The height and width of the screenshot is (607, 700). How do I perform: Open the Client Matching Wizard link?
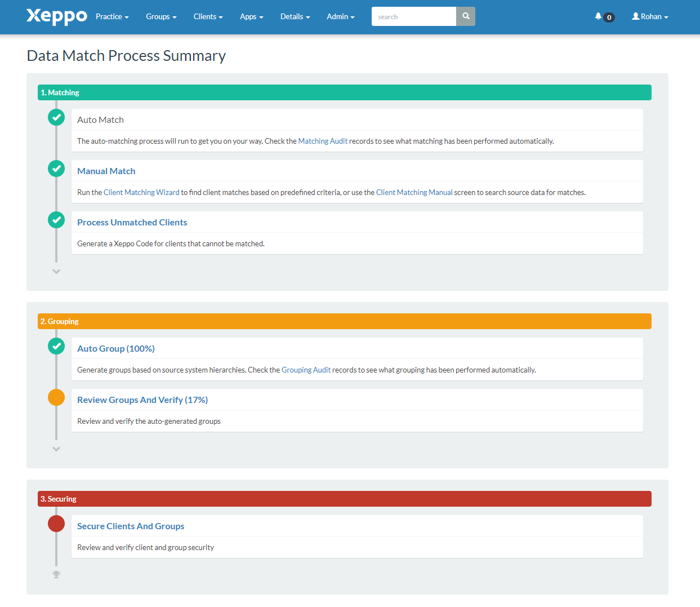tap(141, 192)
